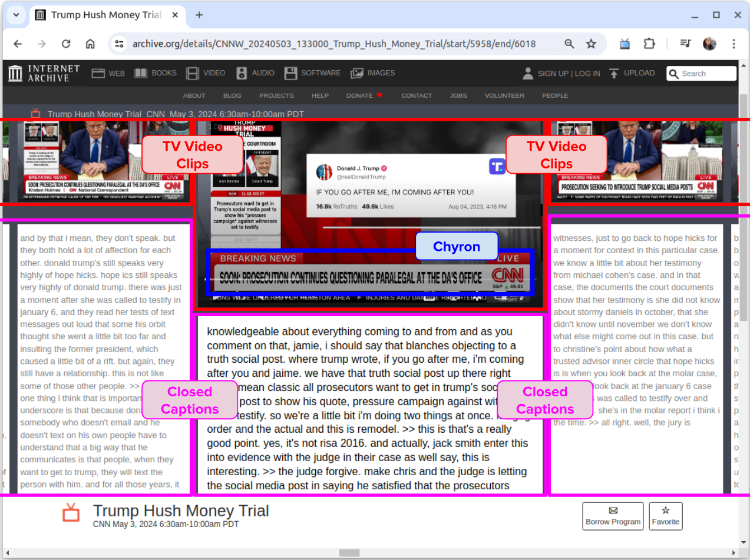Viewport: 750px width, 560px height.
Task: Select the left TV clip thumbnail with Kristen Holmes
Action: point(104,161)
